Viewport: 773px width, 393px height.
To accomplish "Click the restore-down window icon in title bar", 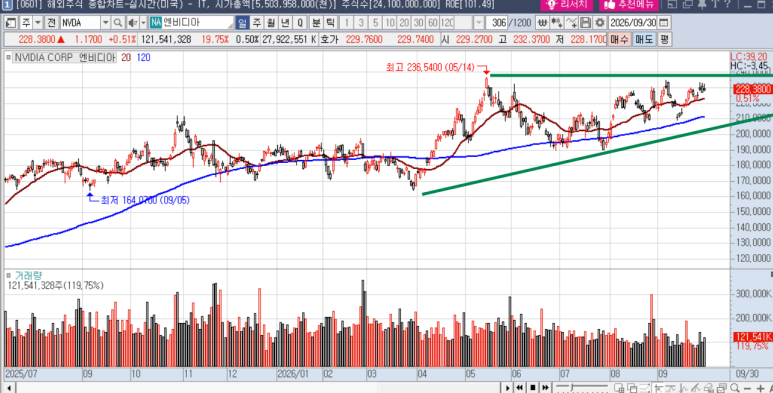I will [x=688, y=4].
